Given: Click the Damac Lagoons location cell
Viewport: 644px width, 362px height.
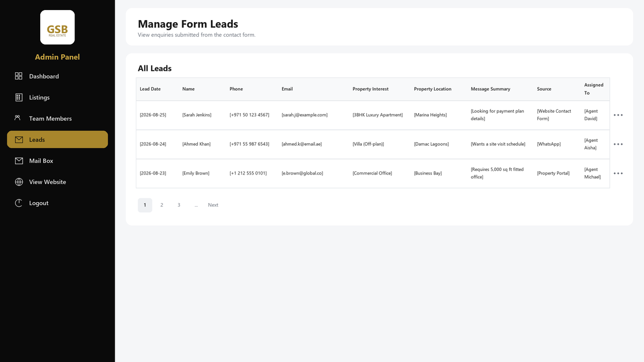Looking at the screenshot, I should pos(432,144).
